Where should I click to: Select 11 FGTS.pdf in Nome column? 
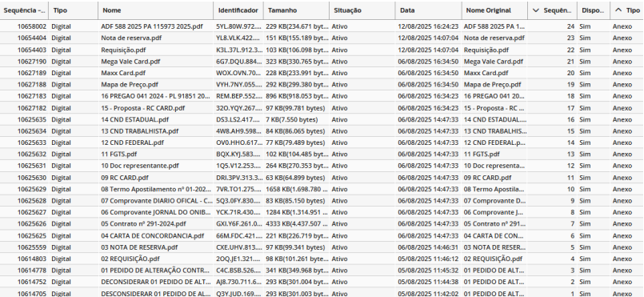coord(118,154)
